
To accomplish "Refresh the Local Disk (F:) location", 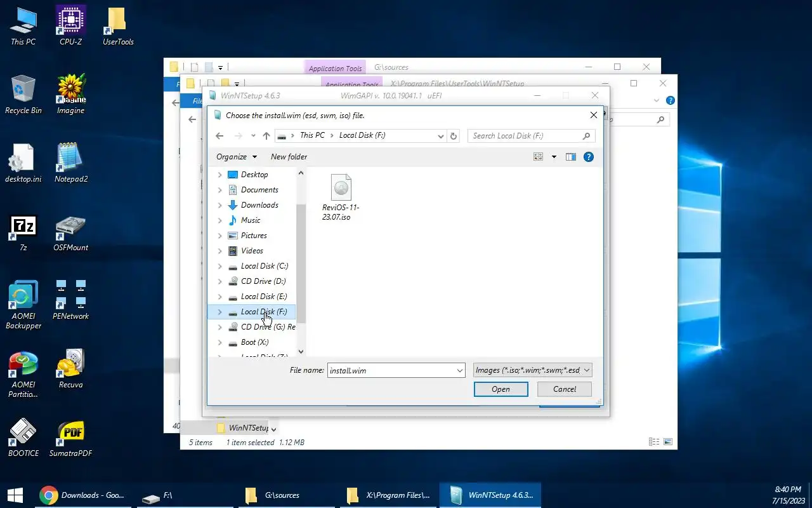I will coord(454,136).
